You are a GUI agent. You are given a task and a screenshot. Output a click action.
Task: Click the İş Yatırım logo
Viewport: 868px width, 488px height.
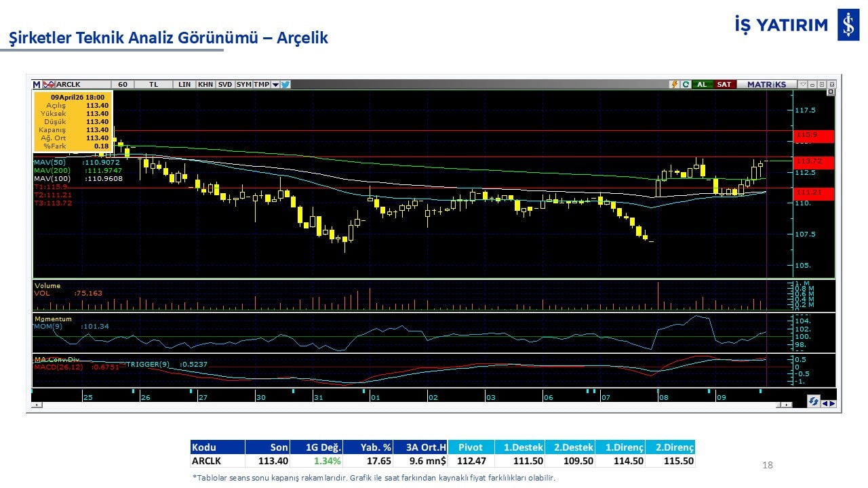pyautogui.click(x=848, y=26)
